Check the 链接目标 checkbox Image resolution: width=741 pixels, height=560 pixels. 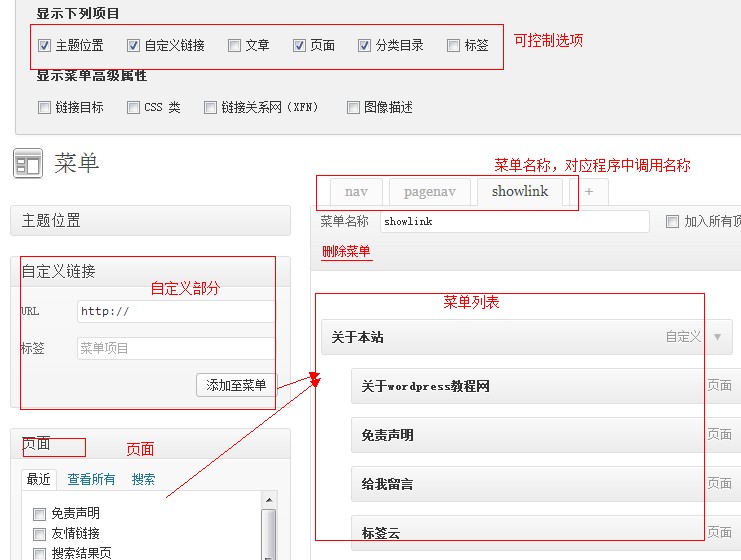(x=44, y=108)
